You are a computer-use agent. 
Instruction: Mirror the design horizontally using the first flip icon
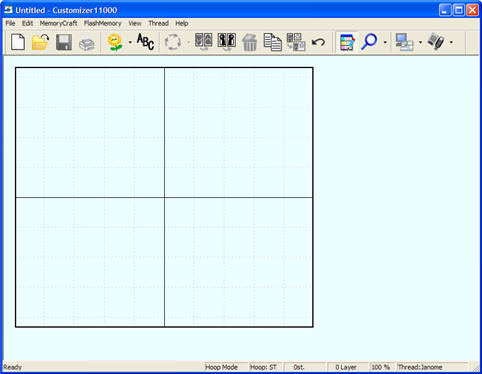point(203,42)
